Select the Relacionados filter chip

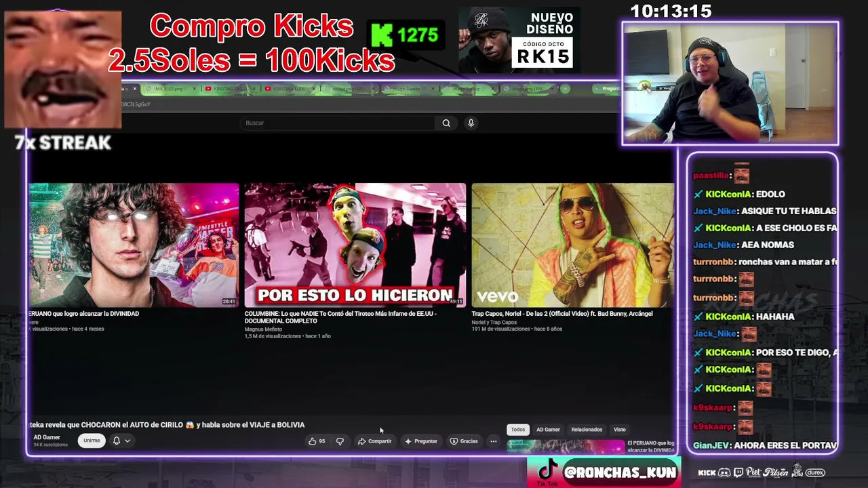[x=587, y=430]
